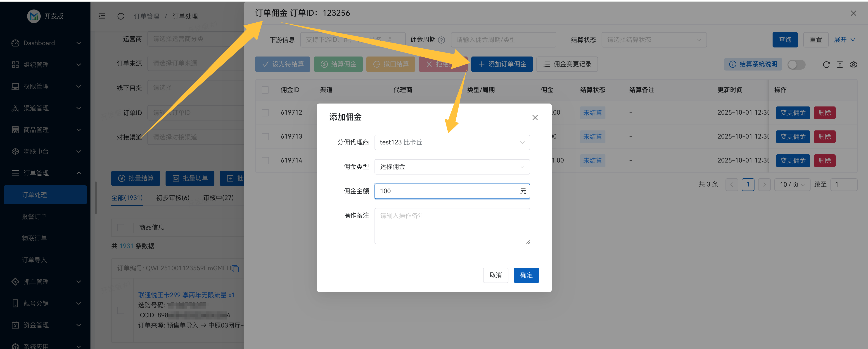Check the checkbox for commission ID 619712
This screenshot has height=349, width=868.
[265, 113]
